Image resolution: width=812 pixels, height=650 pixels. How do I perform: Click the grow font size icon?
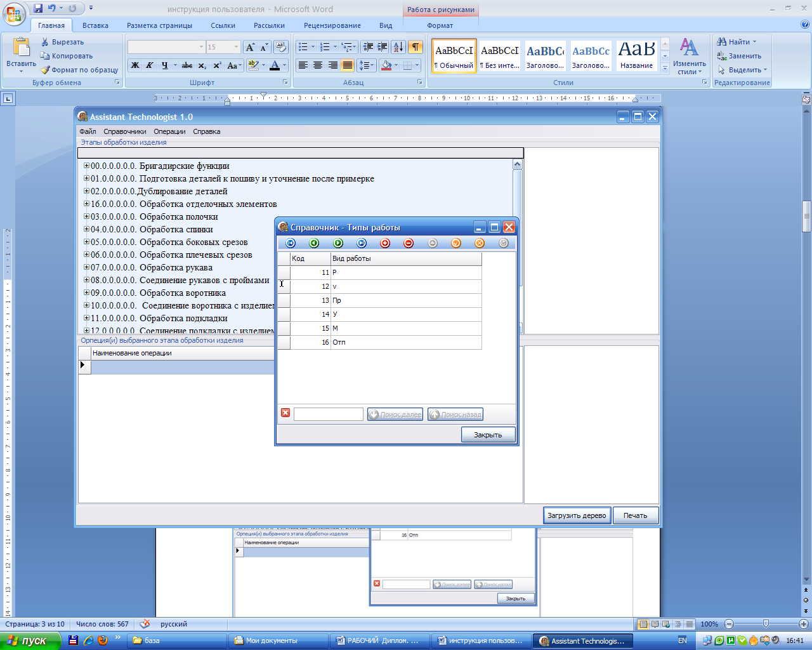pyautogui.click(x=251, y=47)
